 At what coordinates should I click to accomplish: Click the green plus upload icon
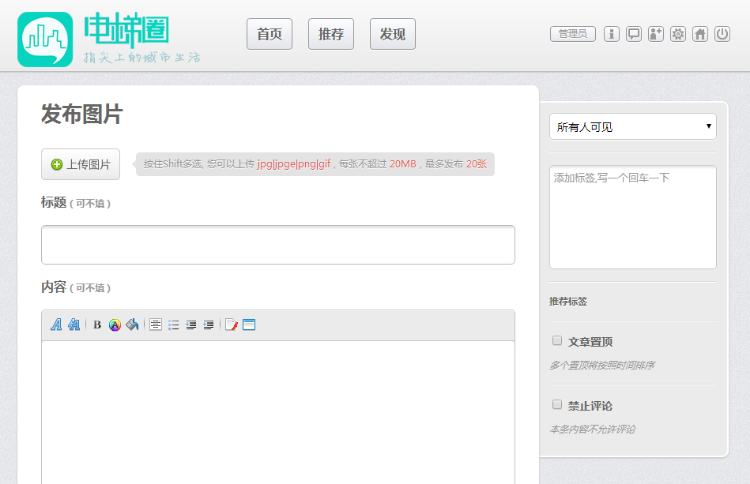pos(57,165)
